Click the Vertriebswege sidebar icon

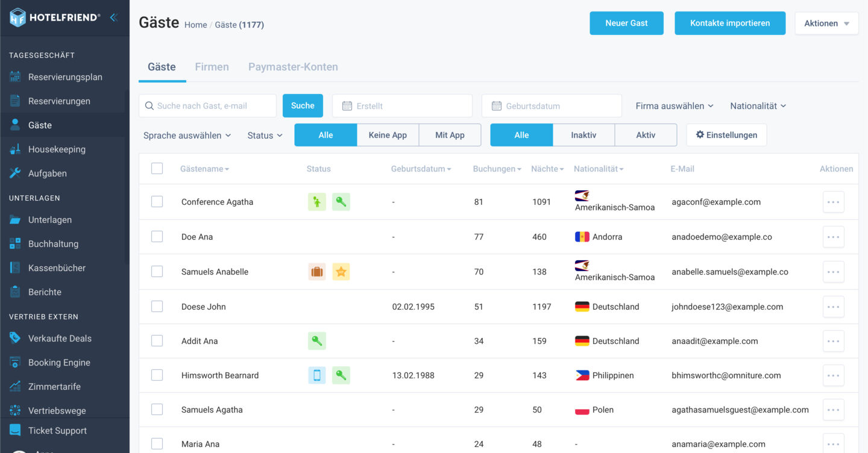pos(15,411)
